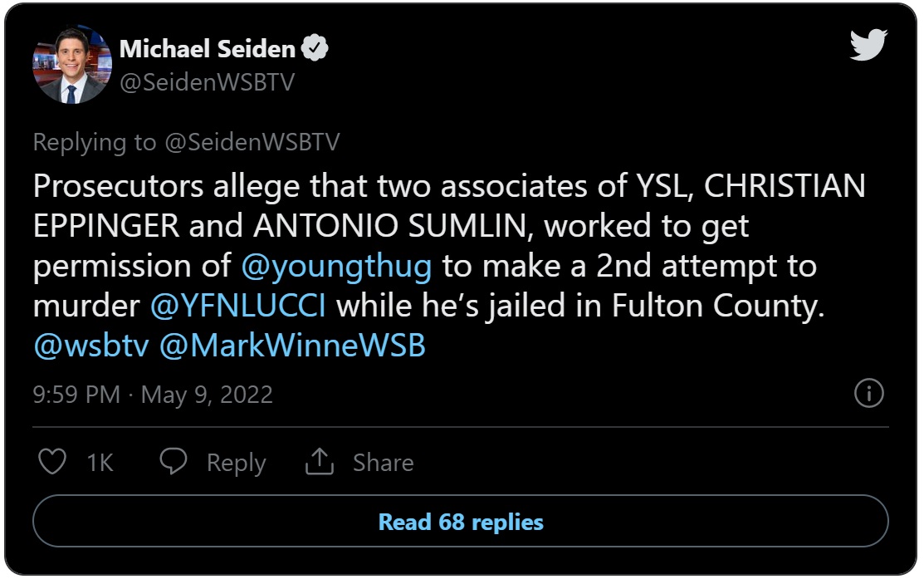Click the blue verified checkmark badge
The image size is (924, 584).
click(x=315, y=48)
